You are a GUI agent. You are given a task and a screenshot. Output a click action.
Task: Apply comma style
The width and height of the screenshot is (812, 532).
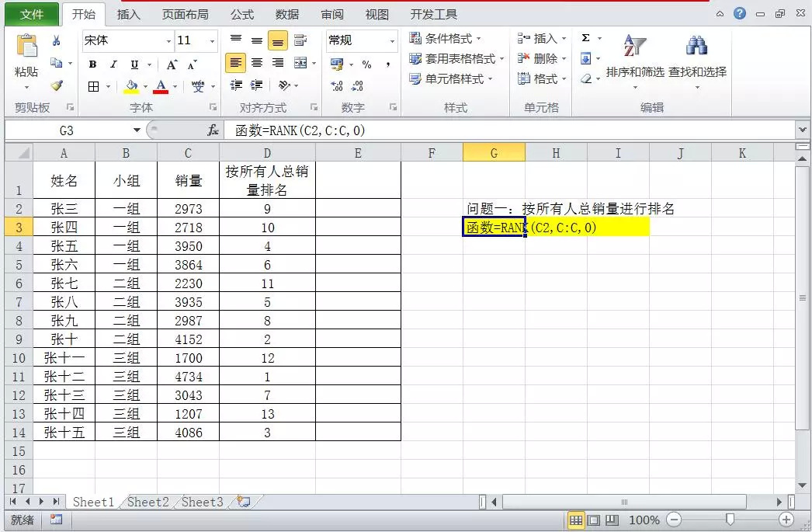point(388,64)
